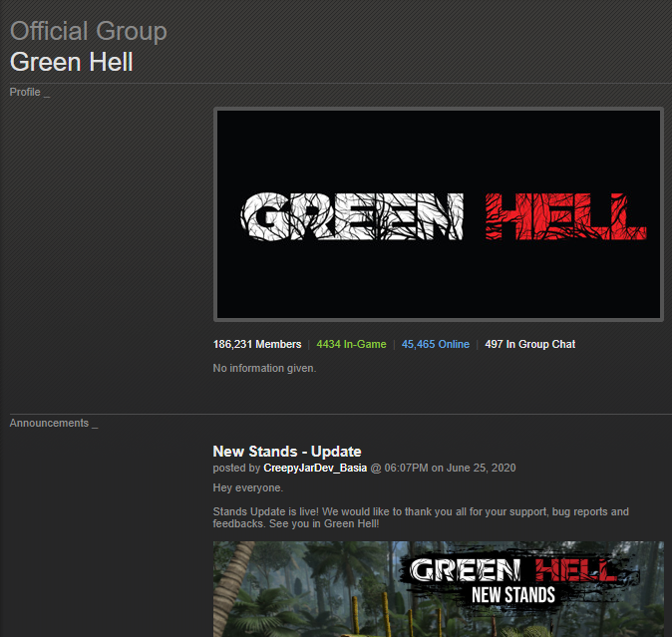Screen dimensions: 672x637
Task: Click the New Stands announcement image
Action: [x=439, y=589]
